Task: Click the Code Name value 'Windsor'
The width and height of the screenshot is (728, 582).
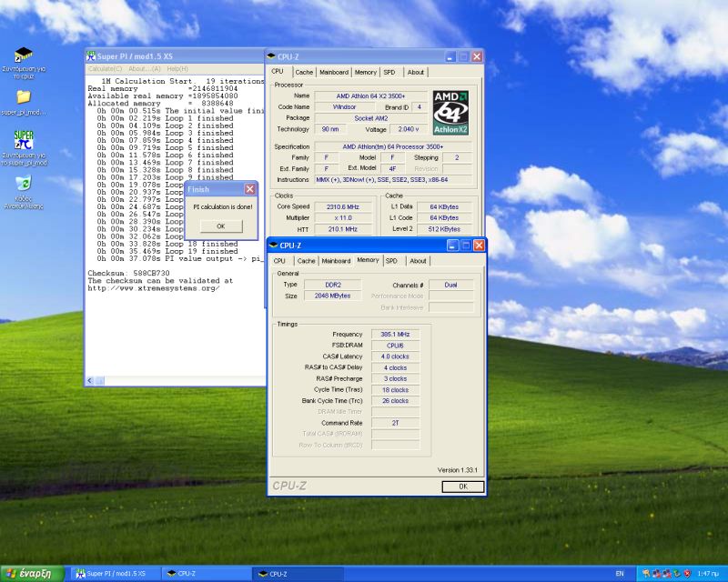Action: pyautogui.click(x=345, y=107)
